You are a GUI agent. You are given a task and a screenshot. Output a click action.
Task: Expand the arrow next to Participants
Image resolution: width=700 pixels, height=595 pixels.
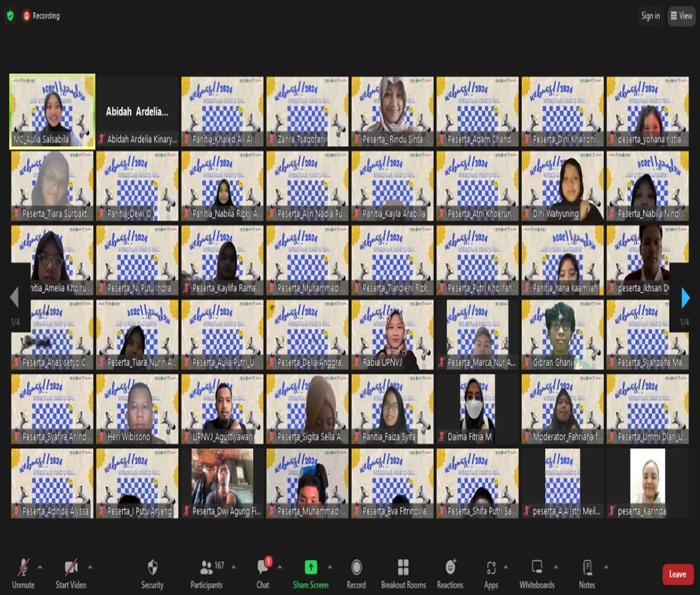(x=234, y=567)
